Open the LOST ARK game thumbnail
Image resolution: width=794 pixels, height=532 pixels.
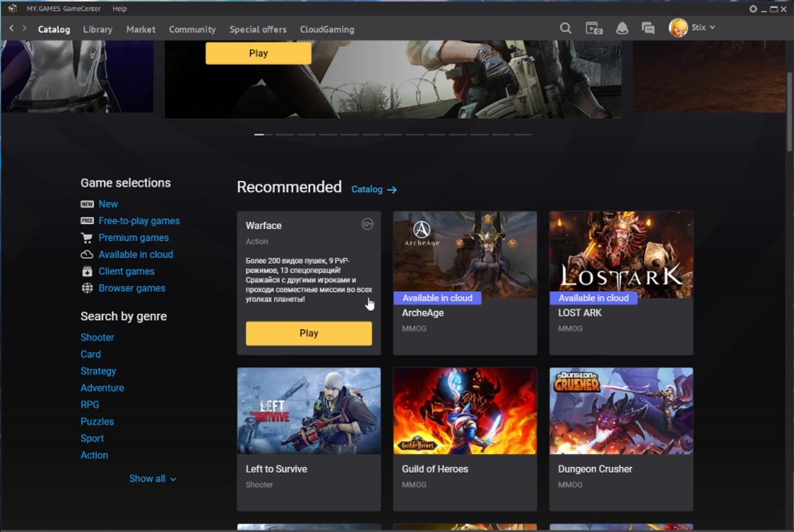pyautogui.click(x=622, y=255)
